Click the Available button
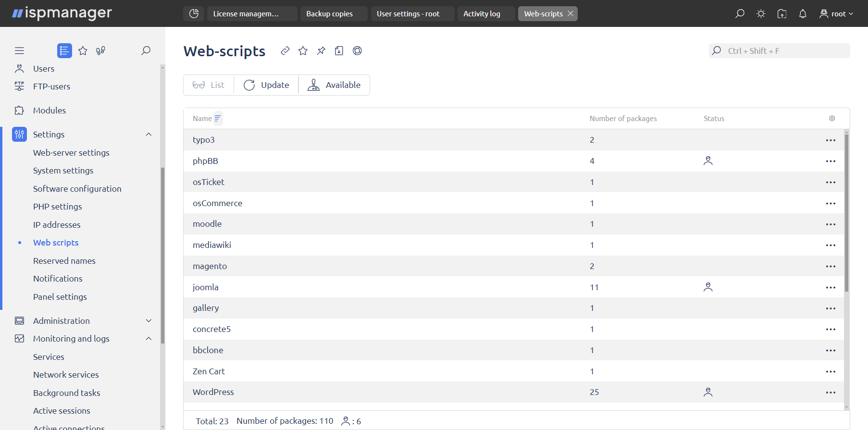This screenshot has width=868, height=430. [x=334, y=85]
